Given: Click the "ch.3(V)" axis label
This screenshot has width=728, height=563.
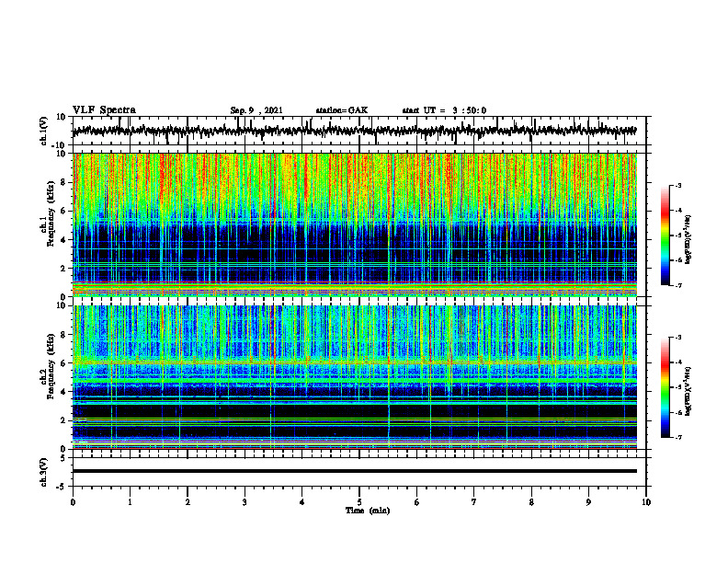Looking at the screenshot, I should 44,472.
